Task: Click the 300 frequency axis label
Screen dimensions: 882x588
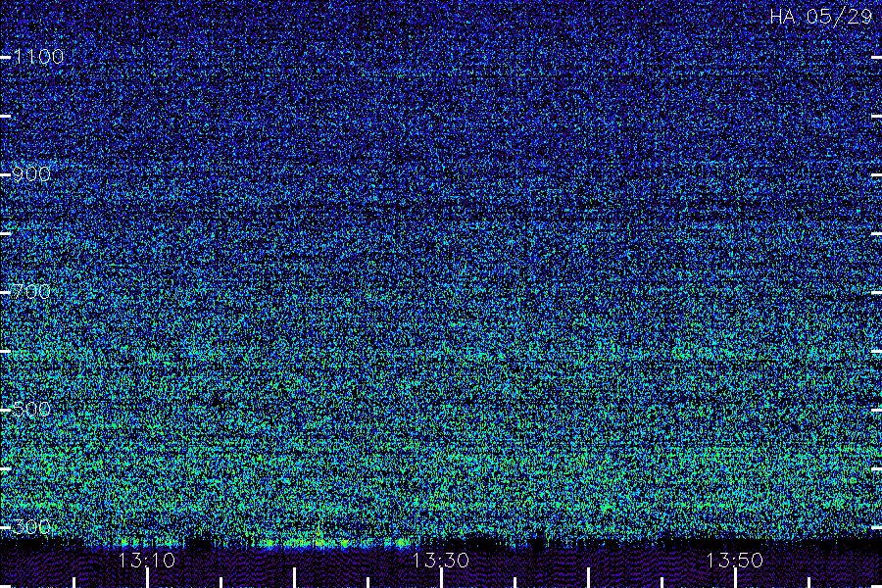Action: tap(31, 527)
